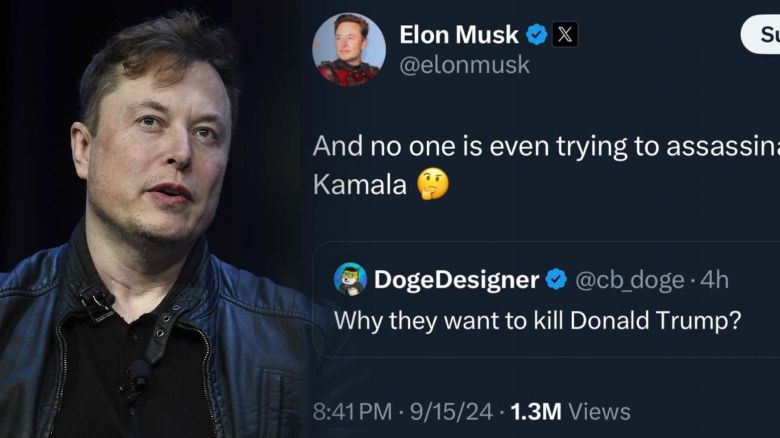Click the @cb_doge handle

point(628,280)
